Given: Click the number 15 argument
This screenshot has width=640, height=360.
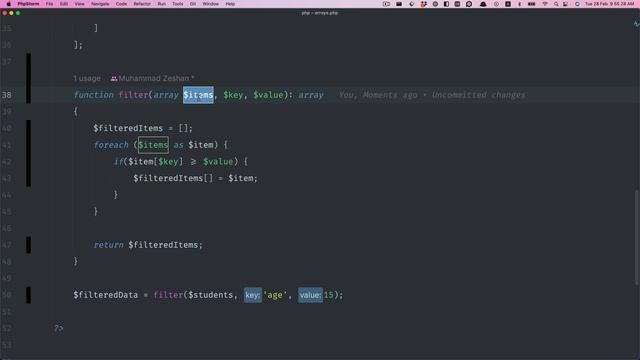Looking at the screenshot, I should (x=329, y=295).
